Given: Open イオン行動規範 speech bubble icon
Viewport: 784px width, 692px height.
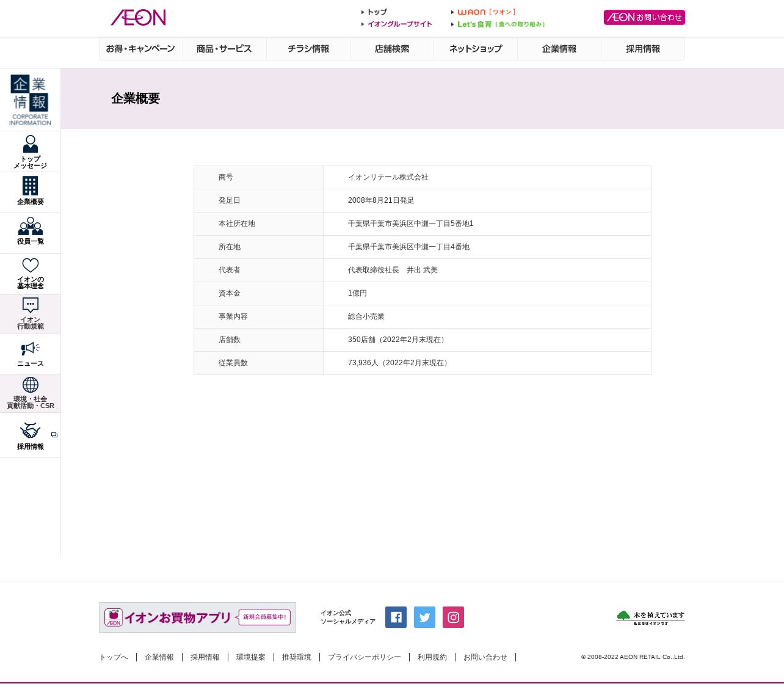Looking at the screenshot, I should point(31,305).
